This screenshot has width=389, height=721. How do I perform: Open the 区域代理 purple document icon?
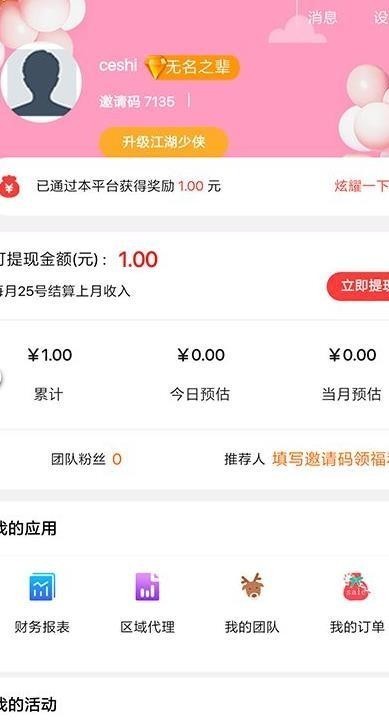147,587
